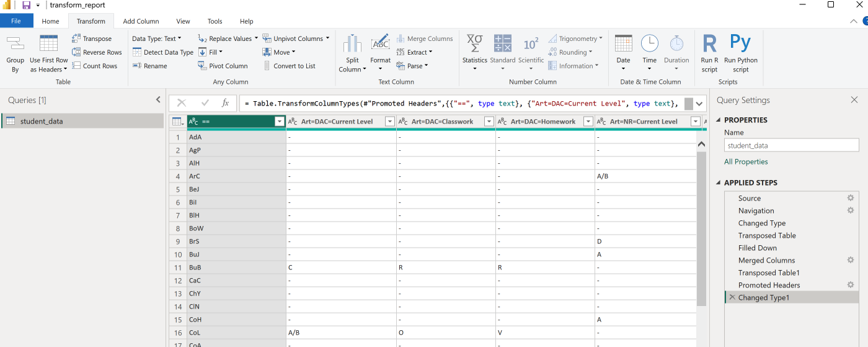Collapse the APPLIED STEPS section
868x347 pixels.
(719, 183)
